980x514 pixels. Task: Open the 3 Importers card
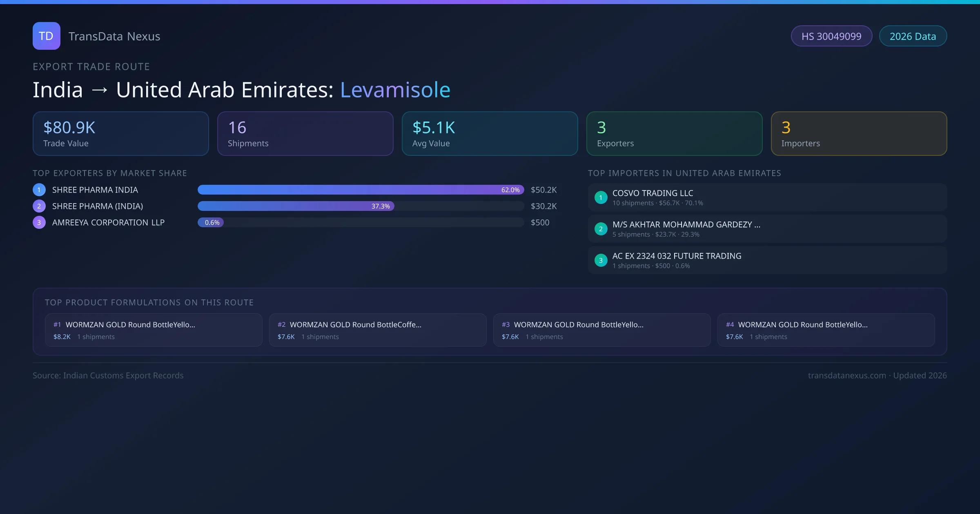click(x=859, y=134)
